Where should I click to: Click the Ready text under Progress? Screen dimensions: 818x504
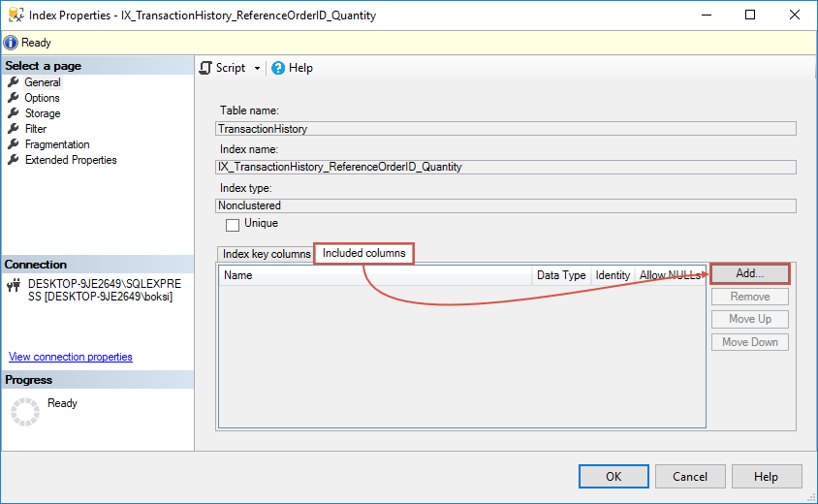point(62,403)
